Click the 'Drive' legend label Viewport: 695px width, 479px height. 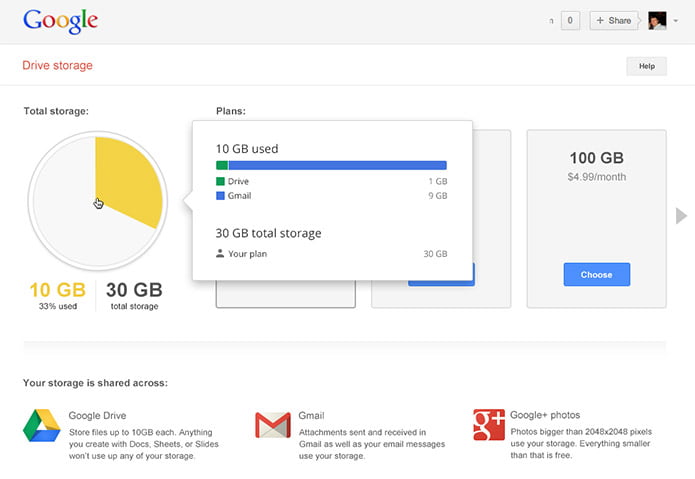coord(238,181)
